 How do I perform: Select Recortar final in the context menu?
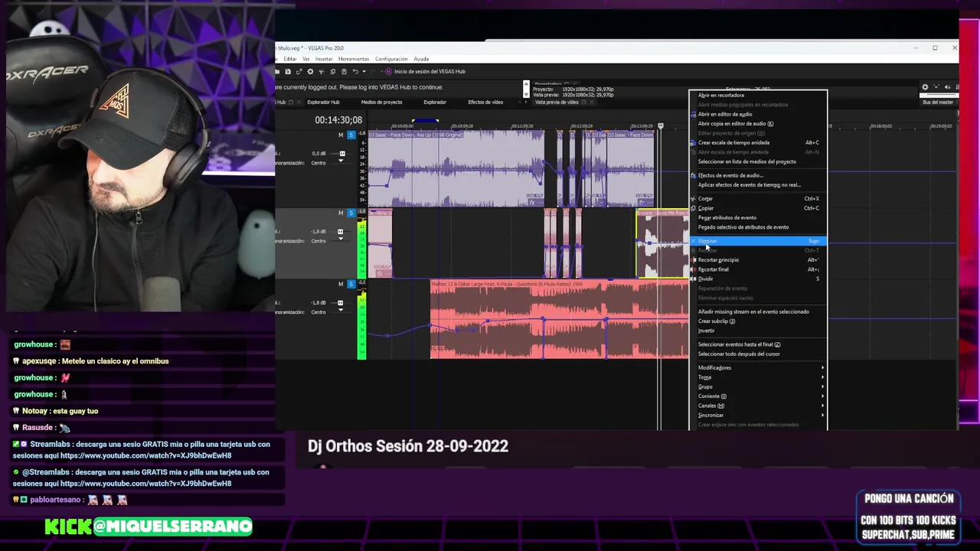tap(758, 269)
